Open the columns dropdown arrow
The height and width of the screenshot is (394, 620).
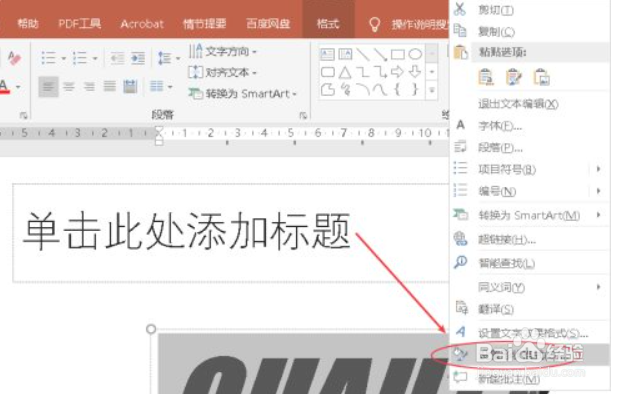pos(170,87)
